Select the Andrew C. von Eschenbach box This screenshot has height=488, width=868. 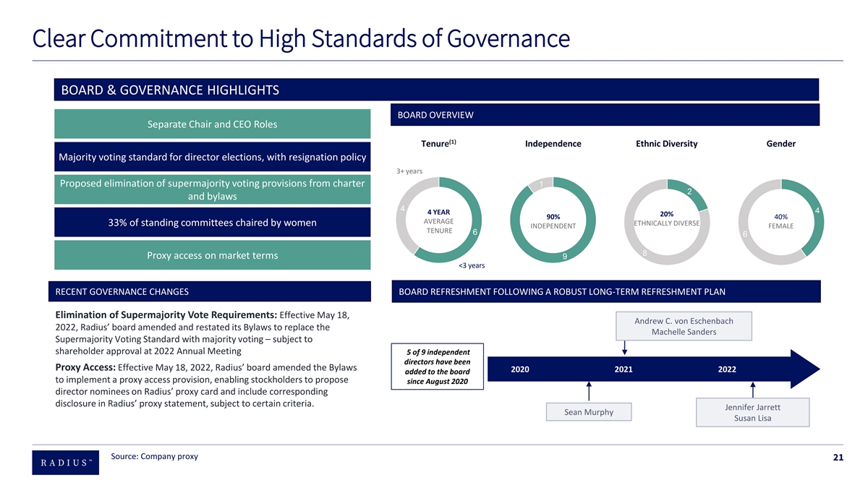(684, 326)
